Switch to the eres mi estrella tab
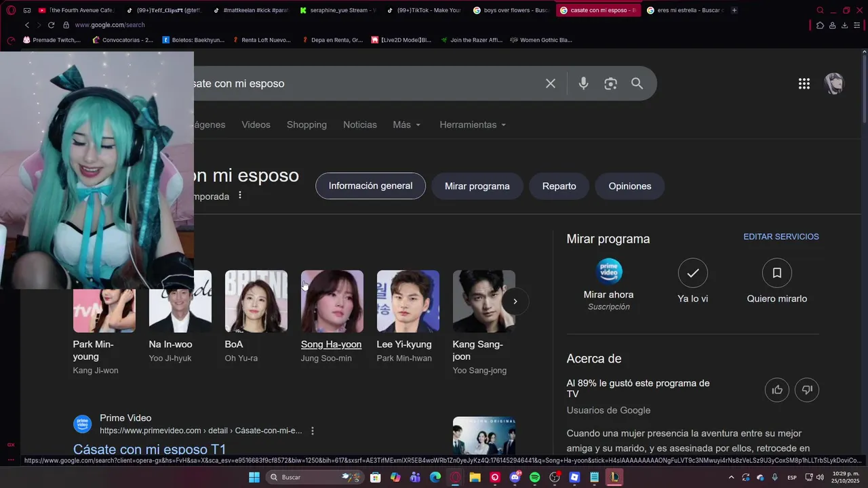The image size is (868, 488). (x=685, y=10)
